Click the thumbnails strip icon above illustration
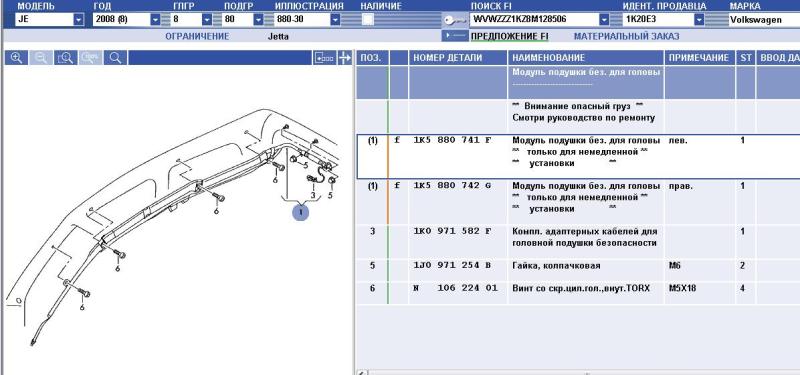This screenshot has height=375, width=800. click(x=324, y=58)
